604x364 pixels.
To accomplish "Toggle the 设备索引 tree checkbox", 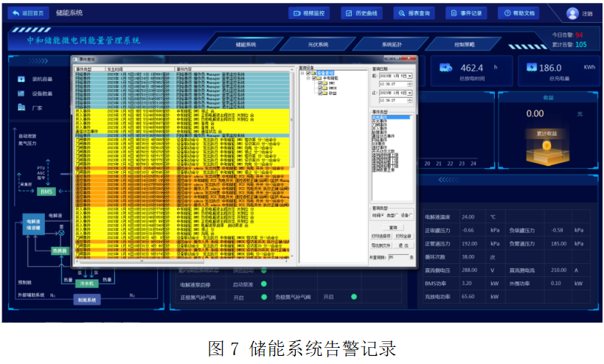I will (x=308, y=73).
